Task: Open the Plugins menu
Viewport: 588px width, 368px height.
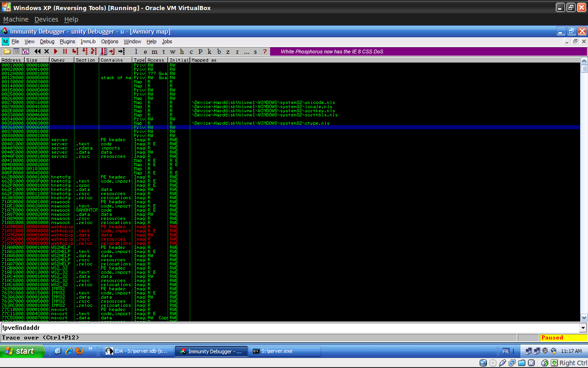Action: click(67, 41)
